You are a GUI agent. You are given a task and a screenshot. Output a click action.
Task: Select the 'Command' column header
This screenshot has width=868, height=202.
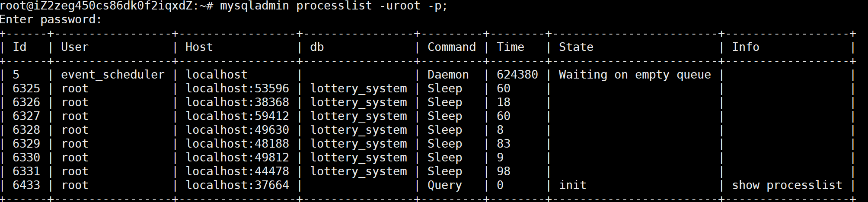(452, 47)
